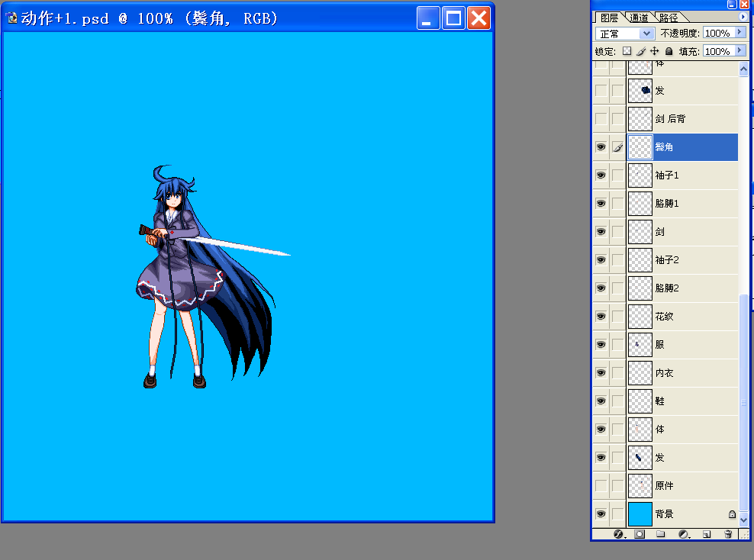
Task: Hide the 花纹 layer
Action: click(601, 317)
